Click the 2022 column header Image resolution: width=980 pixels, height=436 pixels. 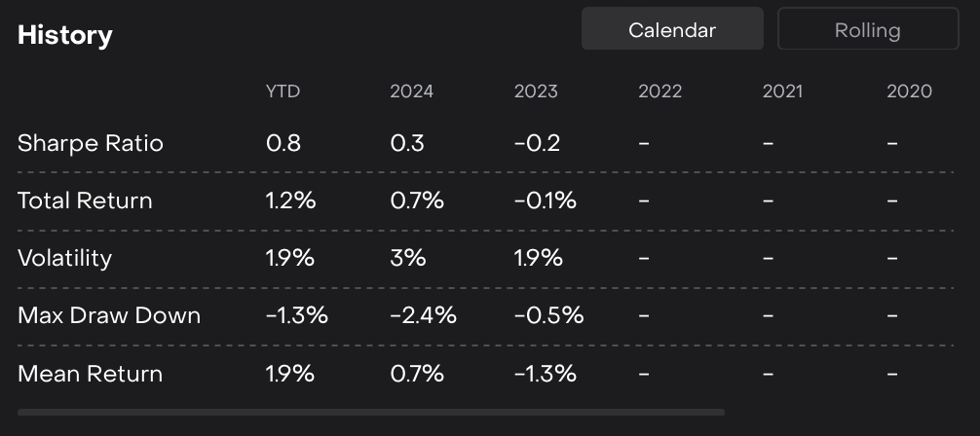point(660,91)
